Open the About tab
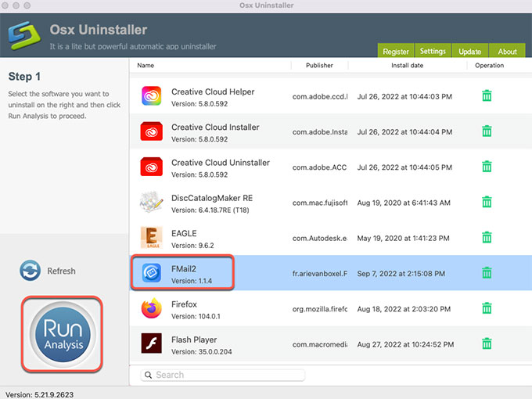Viewport: 532px width, 399px height. (x=507, y=51)
